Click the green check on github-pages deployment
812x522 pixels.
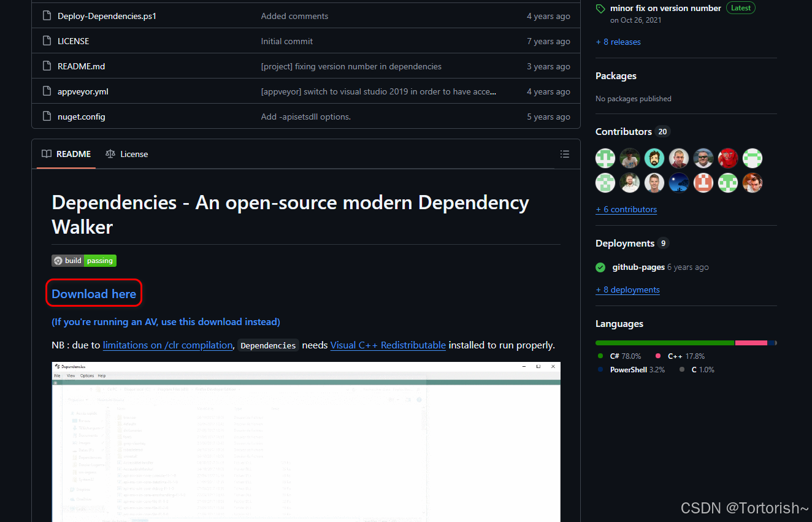point(600,267)
